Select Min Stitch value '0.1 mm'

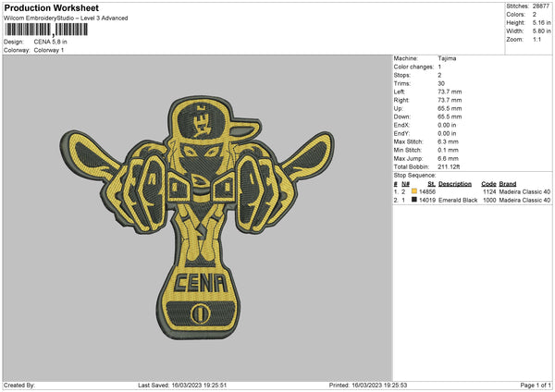(448, 151)
